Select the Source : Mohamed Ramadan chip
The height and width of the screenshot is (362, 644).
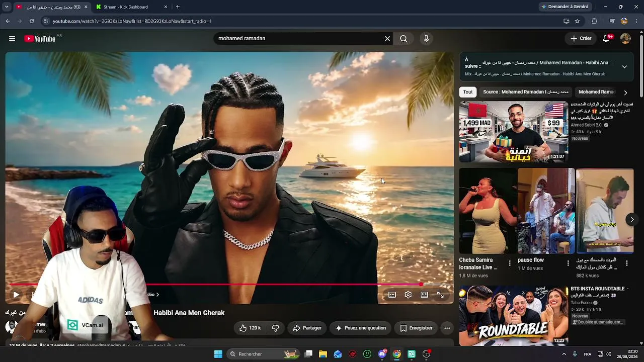click(526, 92)
